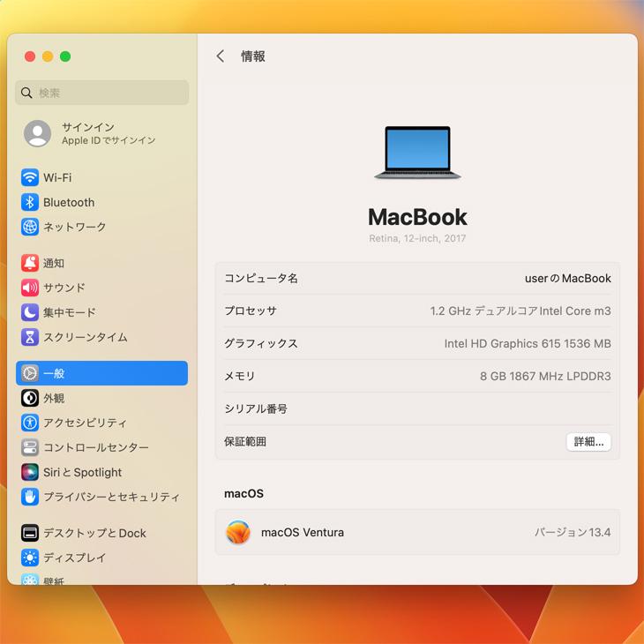Screen dimensions: 644x644
Task: Open 集中モード moon icon
Action: 30,312
